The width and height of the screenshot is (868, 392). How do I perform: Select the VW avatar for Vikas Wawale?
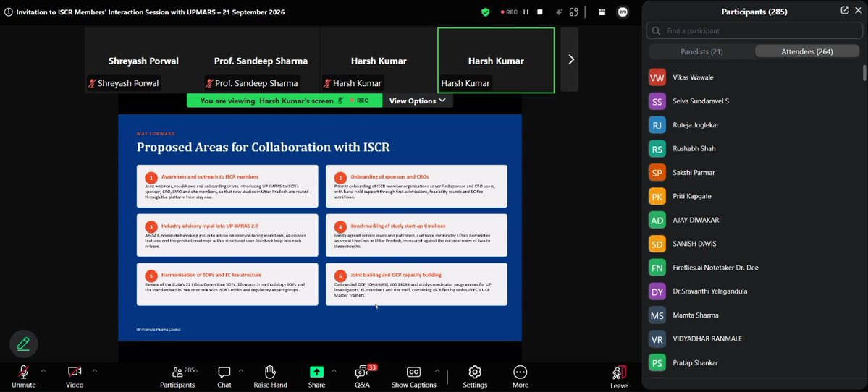[x=657, y=78]
